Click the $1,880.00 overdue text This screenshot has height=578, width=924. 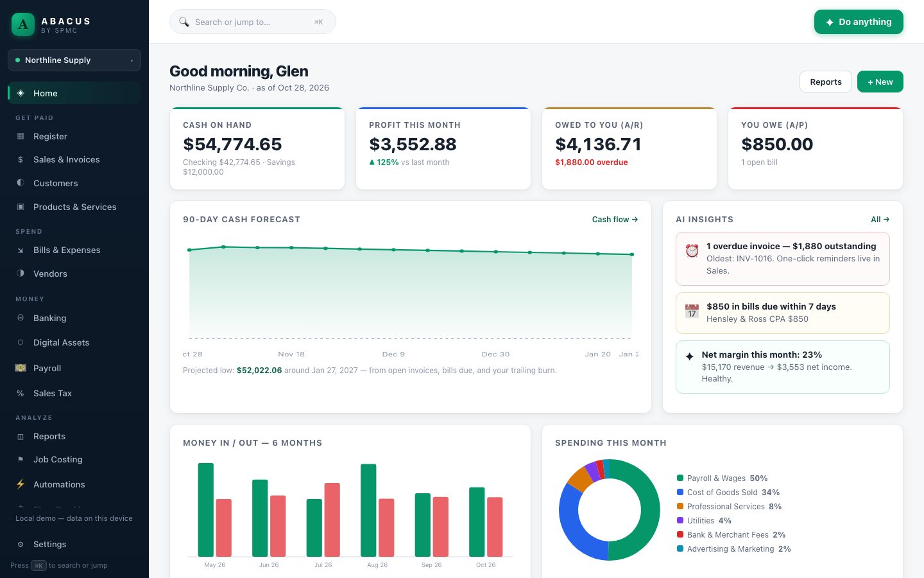[592, 162]
